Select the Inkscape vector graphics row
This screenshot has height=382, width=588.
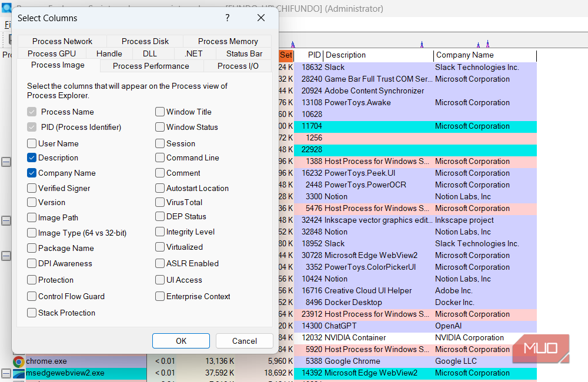416,220
